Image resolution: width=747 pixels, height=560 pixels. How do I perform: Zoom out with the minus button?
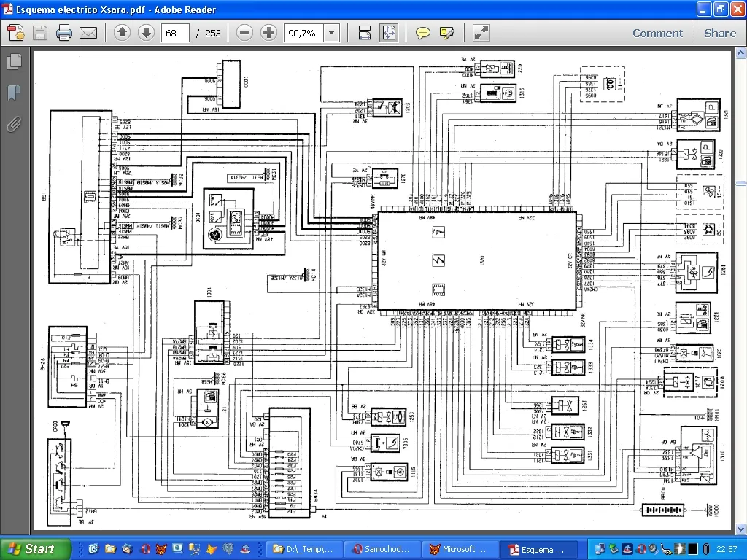pos(245,33)
